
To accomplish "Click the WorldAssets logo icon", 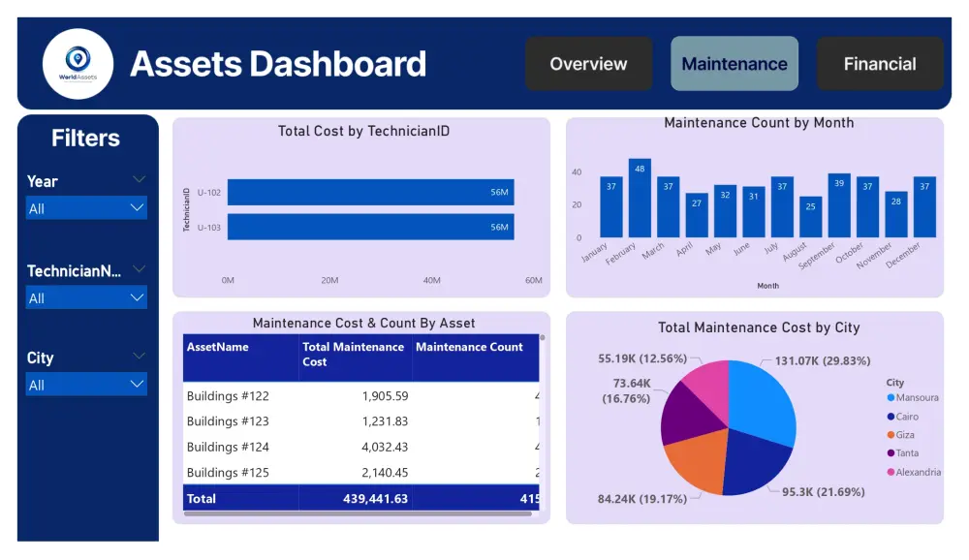I will coord(78,63).
